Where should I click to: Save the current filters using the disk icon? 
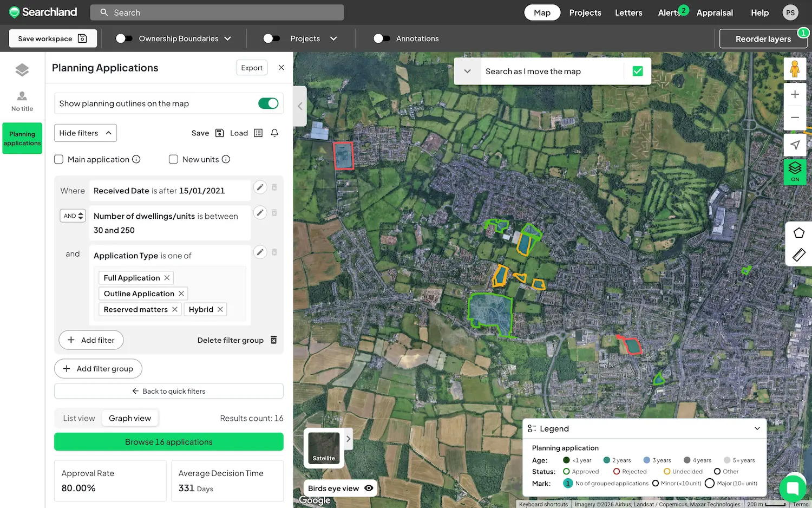click(x=219, y=133)
